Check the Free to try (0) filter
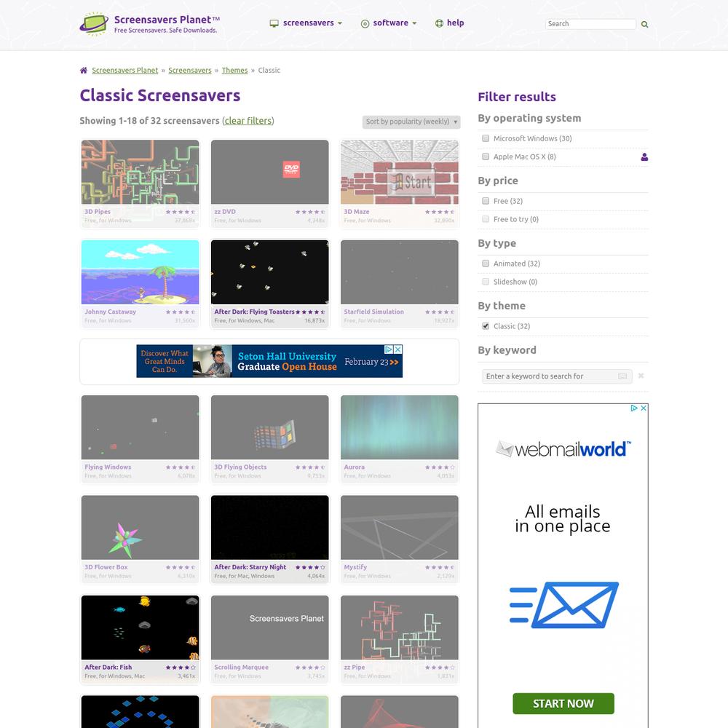This screenshot has height=728, width=728. 486,218
